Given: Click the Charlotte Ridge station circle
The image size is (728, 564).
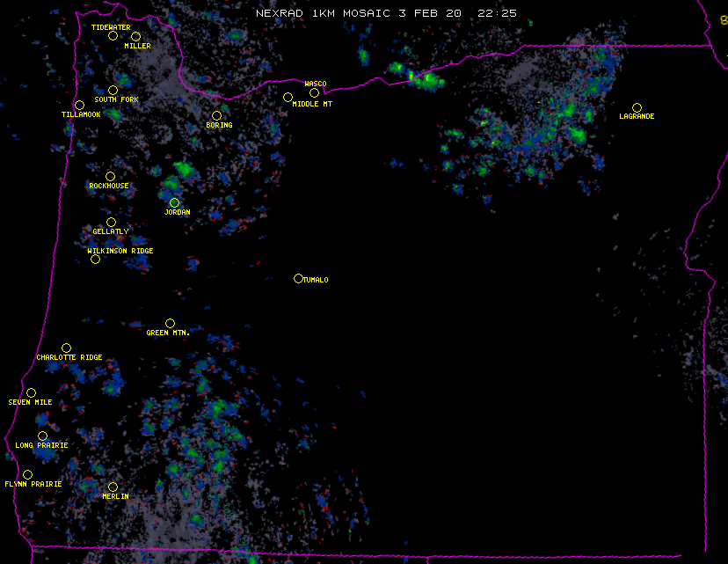Looking at the screenshot, I should pyautogui.click(x=66, y=348).
